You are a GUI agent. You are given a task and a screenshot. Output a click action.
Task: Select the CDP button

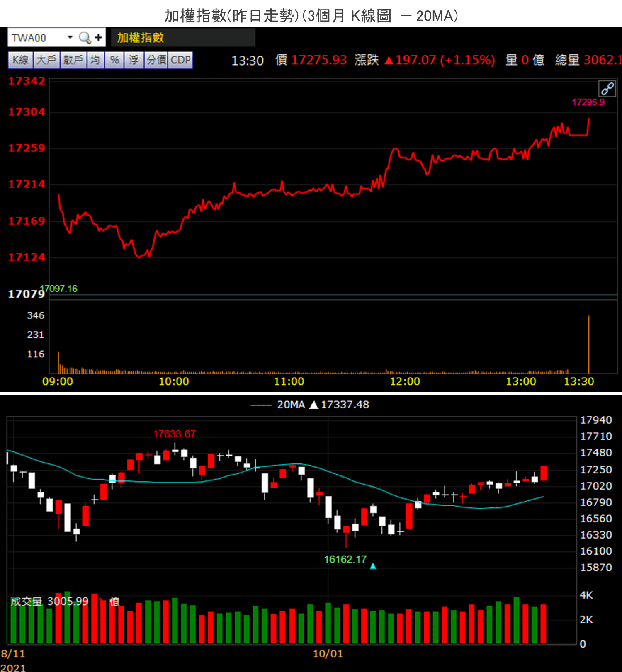(180, 60)
